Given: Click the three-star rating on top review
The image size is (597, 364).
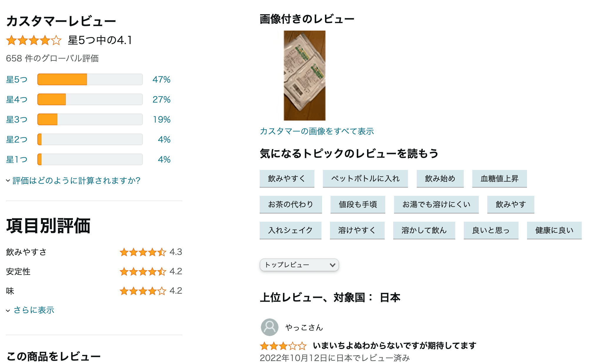Looking at the screenshot, I should pyautogui.click(x=283, y=346).
